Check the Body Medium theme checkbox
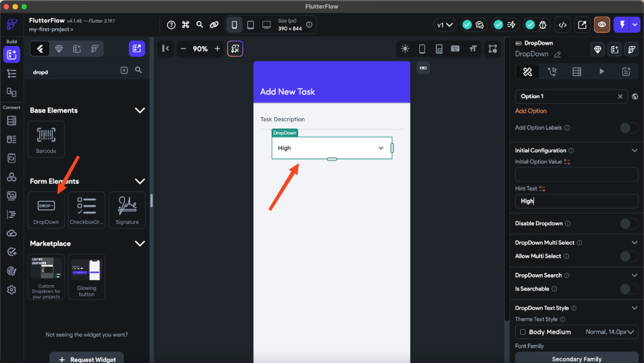This screenshot has width=644, height=363. pos(523,332)
